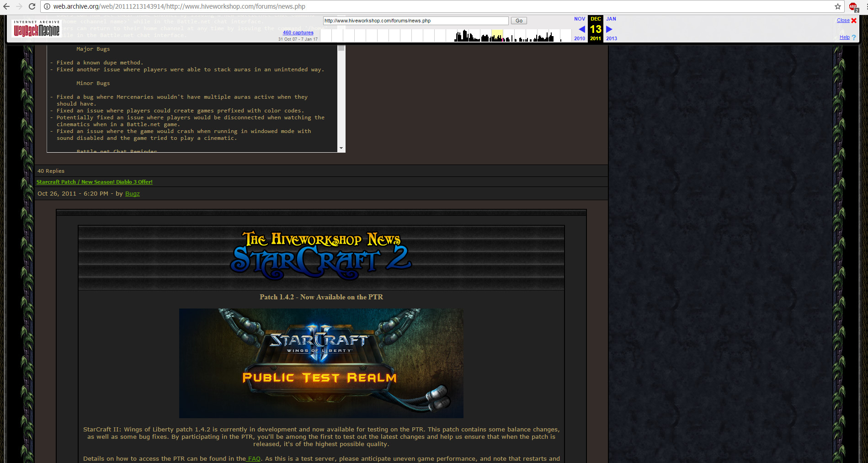Open Starcraft Patch / New Season news link
Screen dimensions: 868x463
click(95, 182)
